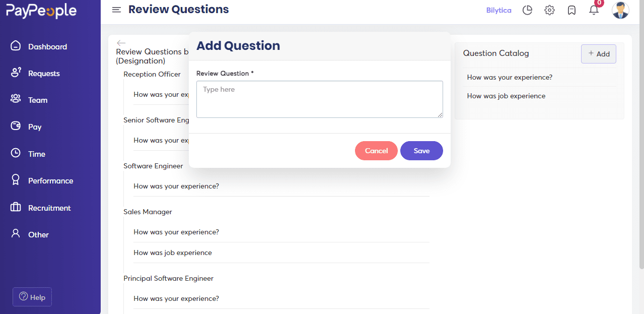Open the settings gear icon
644x314 pixels.
pos(549,10)
